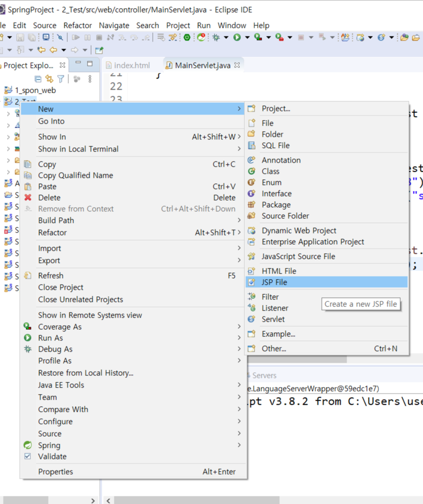Open the Navigate menu in the menu bar

(114, 25)
